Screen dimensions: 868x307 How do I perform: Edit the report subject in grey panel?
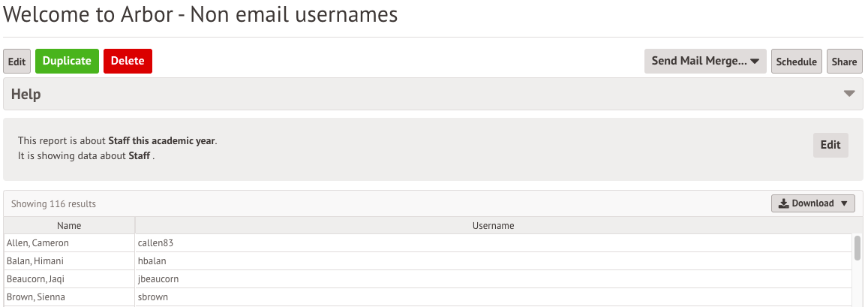(830, 145)
